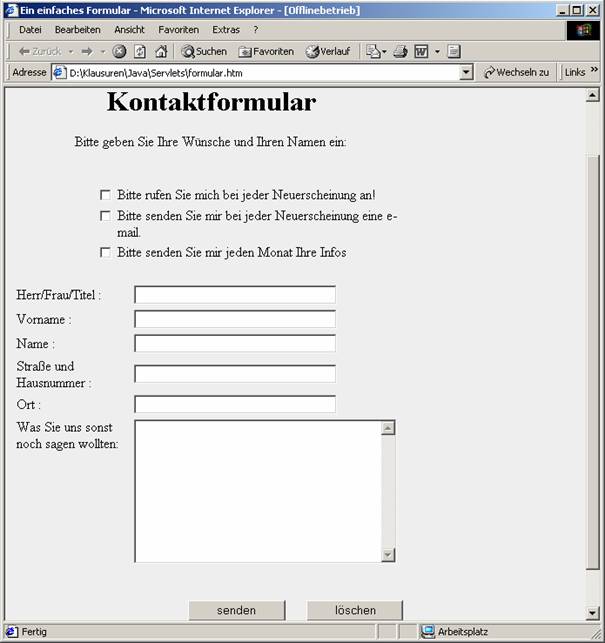605x643 pixels.
Task: Click into the Vorname text field
Action: pyautogui.click(x=234, y=319)
